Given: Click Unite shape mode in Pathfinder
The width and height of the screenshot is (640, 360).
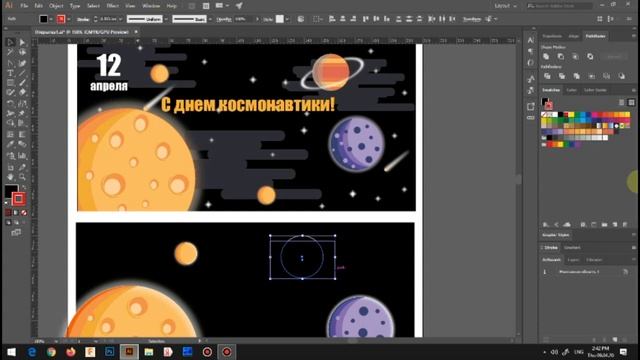Looking at the screenshot, I should tap(546, 56).
